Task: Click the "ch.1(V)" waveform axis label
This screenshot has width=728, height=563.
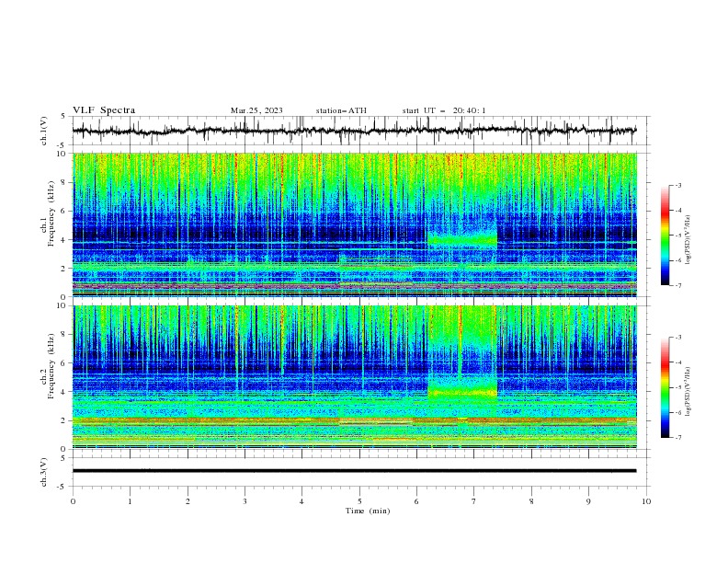Action: point(44,131)
